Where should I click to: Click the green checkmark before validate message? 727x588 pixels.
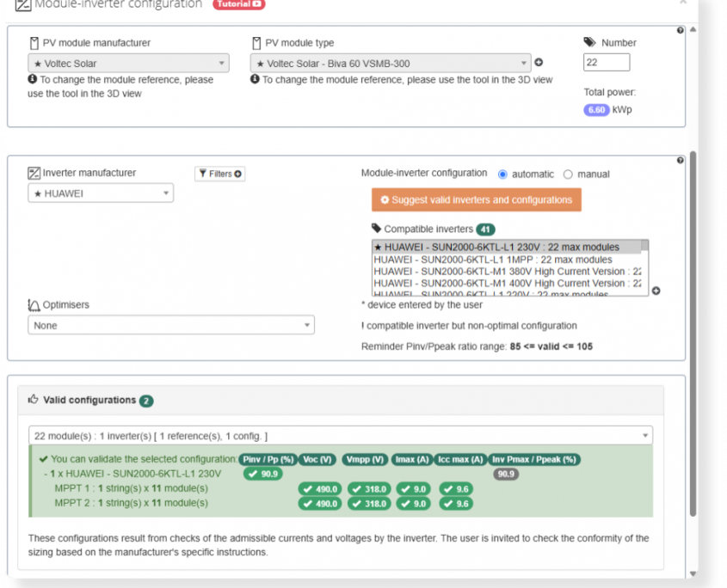tap(44, 459)
